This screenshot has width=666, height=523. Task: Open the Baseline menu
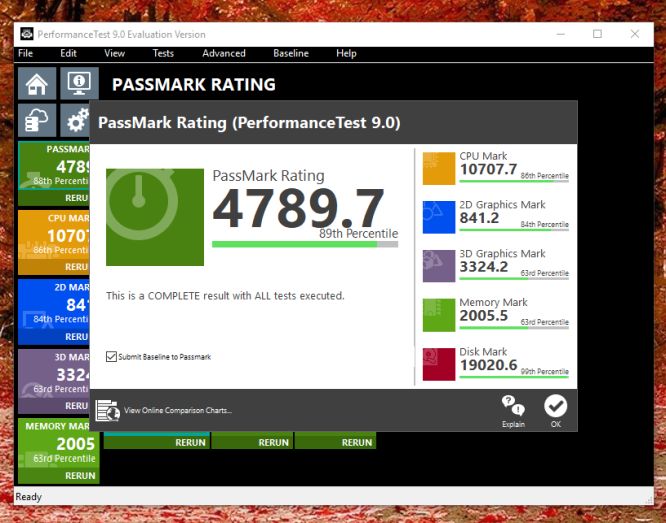pyautogui.click(x=291, y=53)
